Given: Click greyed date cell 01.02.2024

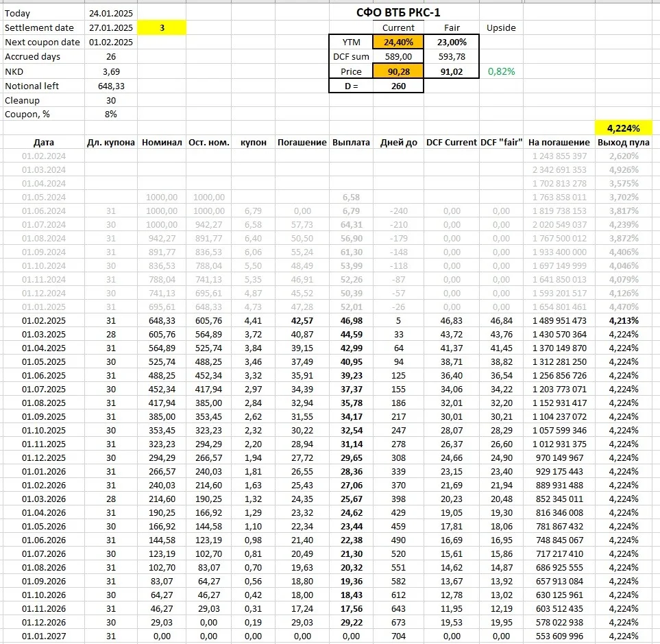Looking at the screenshot, I should click(44, 156).
